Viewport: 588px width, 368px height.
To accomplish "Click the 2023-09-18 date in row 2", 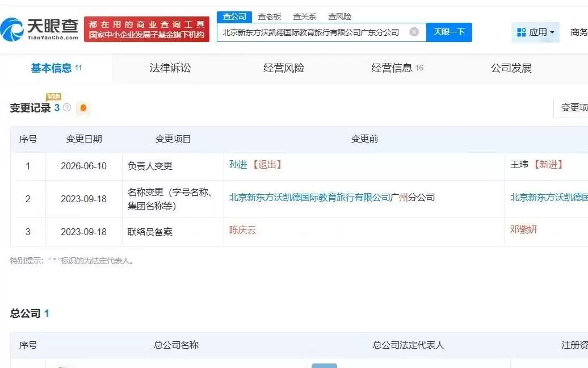I will click(x=83, y=199).
